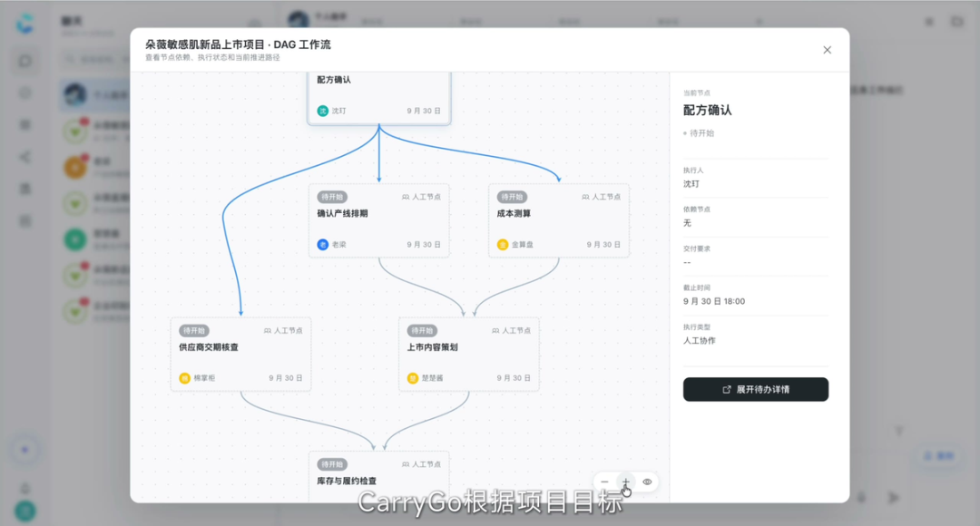The width and height of the screenshot is (980, 526).
Task: Select the 确认产线排期 node title
Action: click(342, 214)
